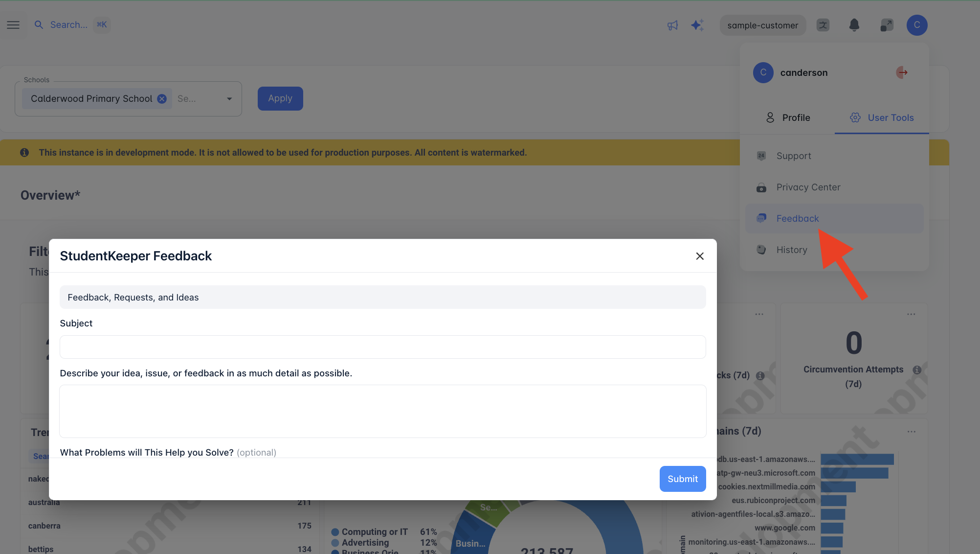
Task: Click info icon beside Circumvention Attempts
Action: point(917,370)
